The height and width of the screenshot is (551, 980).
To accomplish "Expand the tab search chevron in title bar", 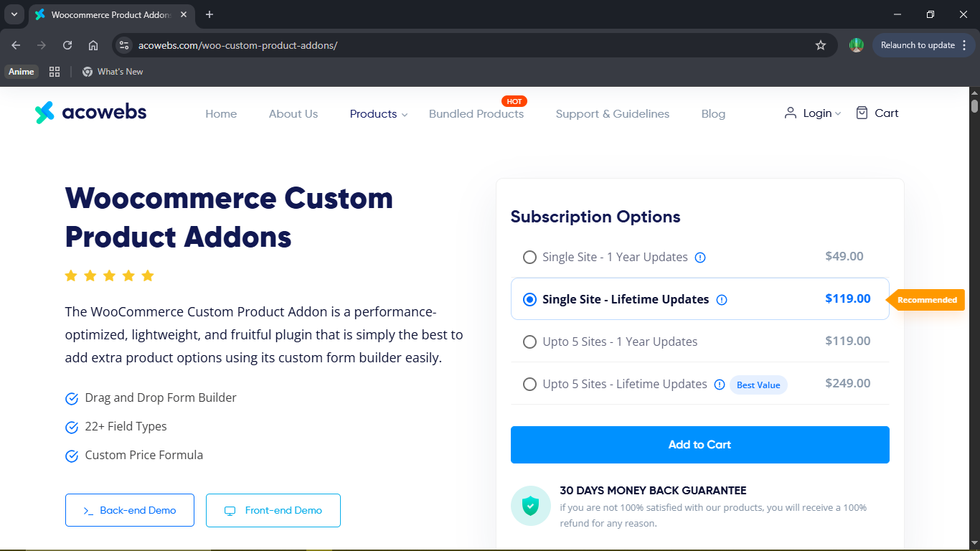I will pyautogui.click(x=14, y=14).
